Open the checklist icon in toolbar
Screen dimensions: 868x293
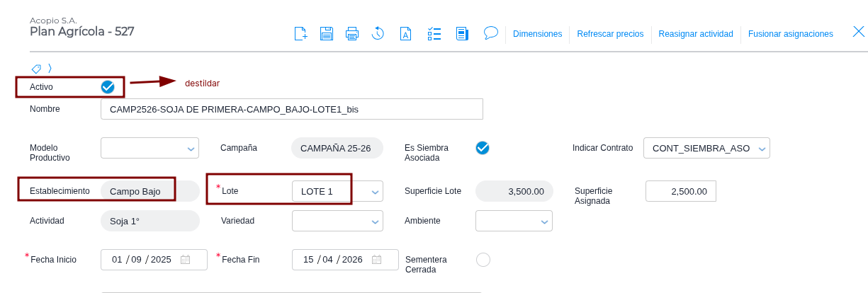coord(434,33)
